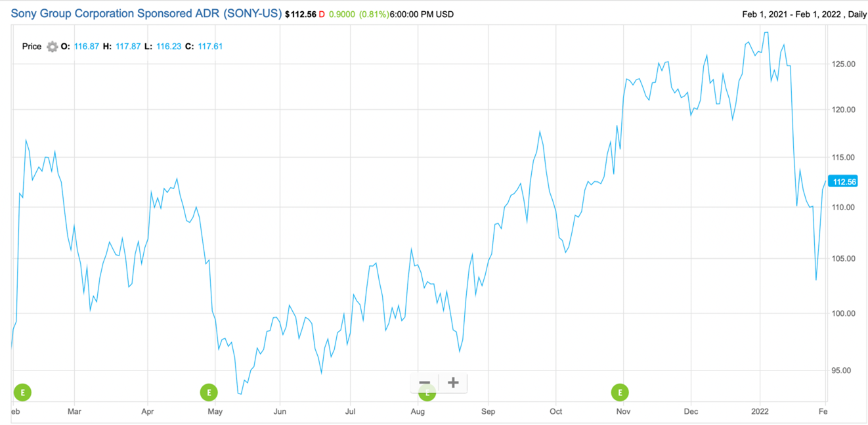The image size is (868, 425).
Task: Select the high value 117.87
Action: (x=128, y=47)
